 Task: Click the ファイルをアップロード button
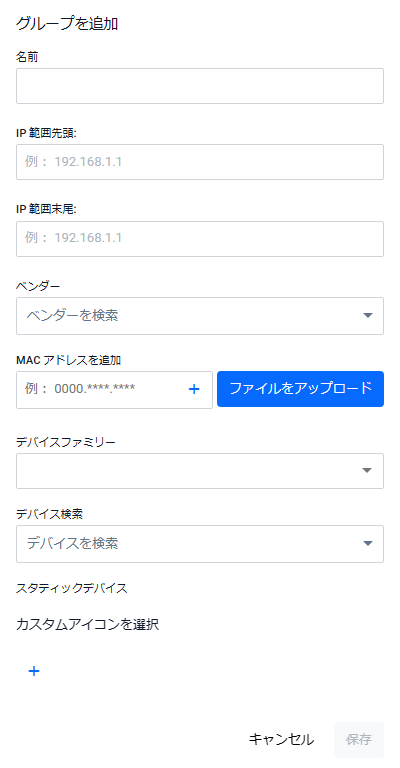[x=300, y=389]
